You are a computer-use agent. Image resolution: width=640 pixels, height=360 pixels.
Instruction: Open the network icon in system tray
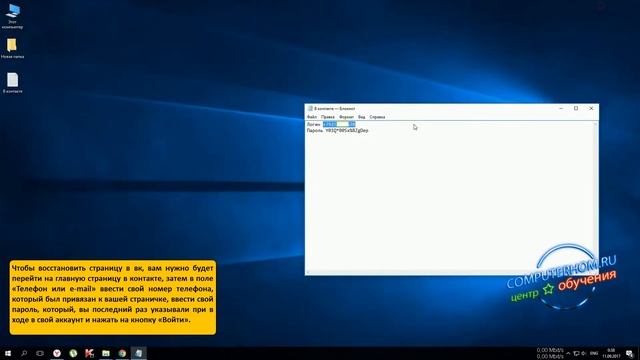tap(576, 353)
